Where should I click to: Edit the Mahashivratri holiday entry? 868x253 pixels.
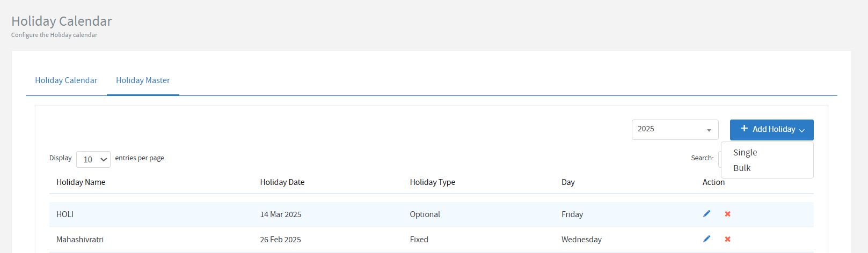(x=706, y=239)
